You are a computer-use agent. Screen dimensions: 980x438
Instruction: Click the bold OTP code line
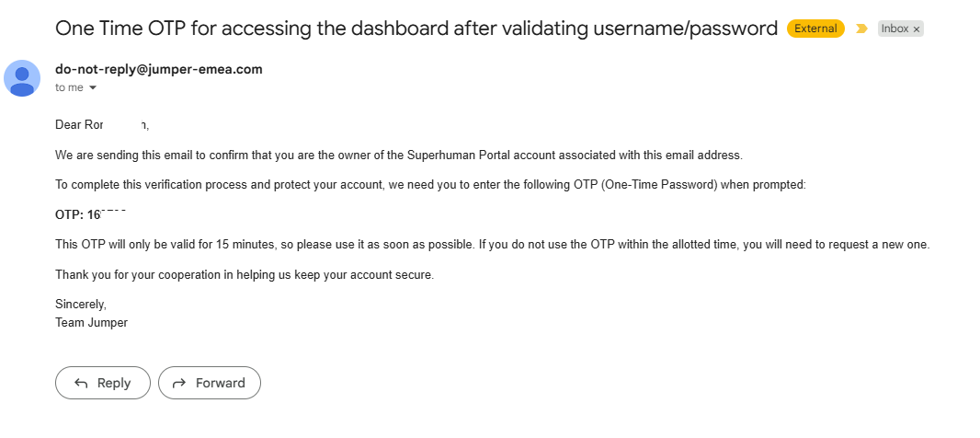tap(91, 214)
